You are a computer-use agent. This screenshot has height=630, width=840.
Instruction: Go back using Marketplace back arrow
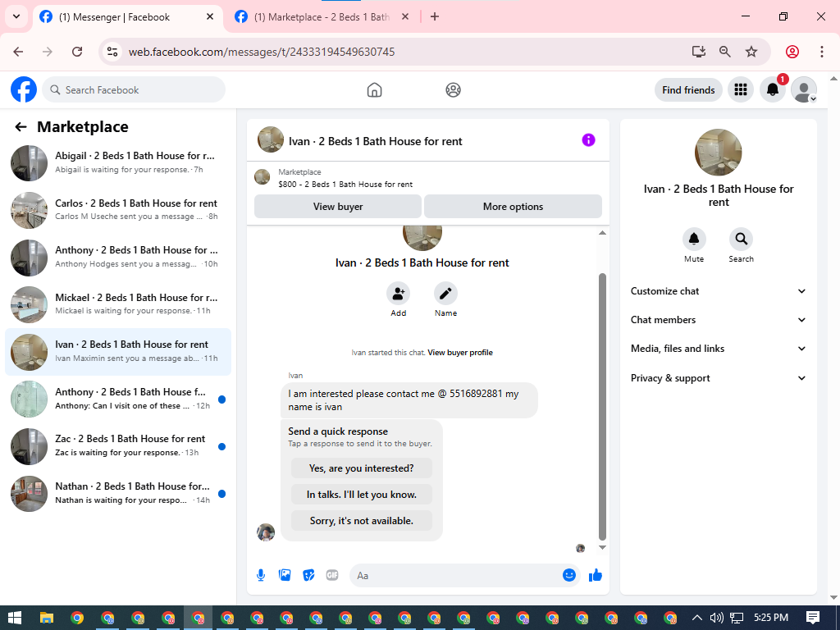[21, 127]
